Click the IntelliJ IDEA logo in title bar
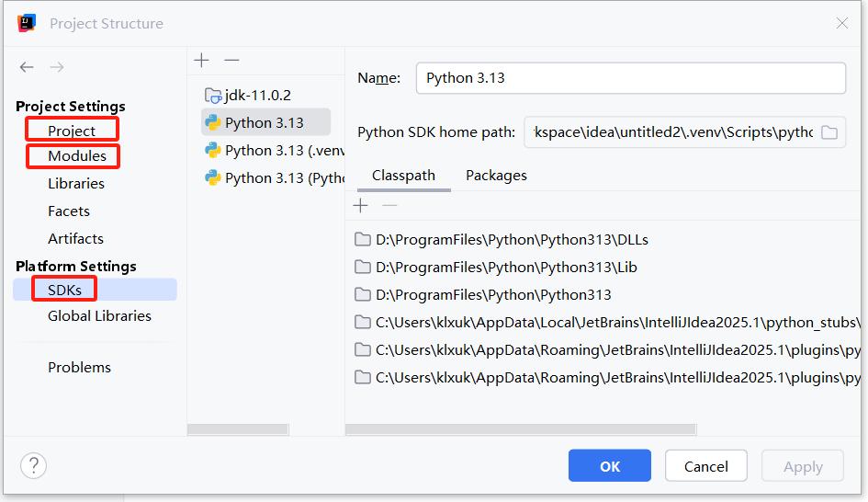The width and height of the screenshot is (868, 502). pyautogui.click(x=26, y=23)
